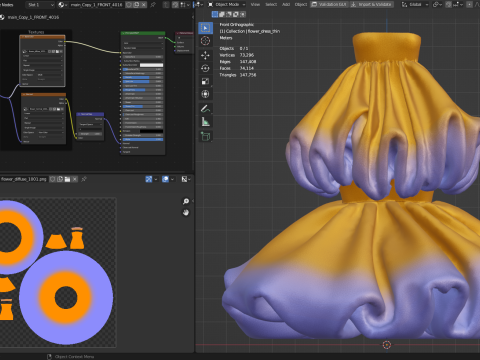This screenshot has width=480, height=360.
Task: Click main_Copy_1_FRONT_4016 breadcrumb in node editor
Action: (x=33, y=17)
